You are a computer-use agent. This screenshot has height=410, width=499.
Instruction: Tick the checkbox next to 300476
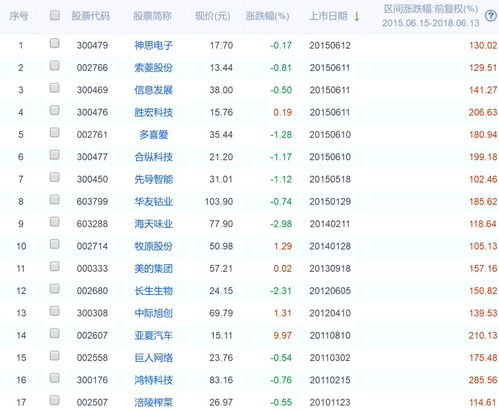point(55,110)
